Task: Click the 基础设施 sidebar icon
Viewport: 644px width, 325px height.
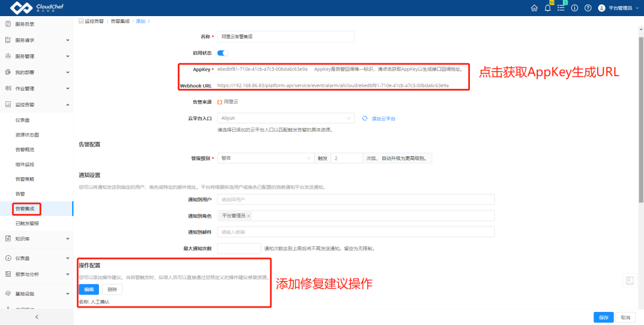Action: [7, 294]
